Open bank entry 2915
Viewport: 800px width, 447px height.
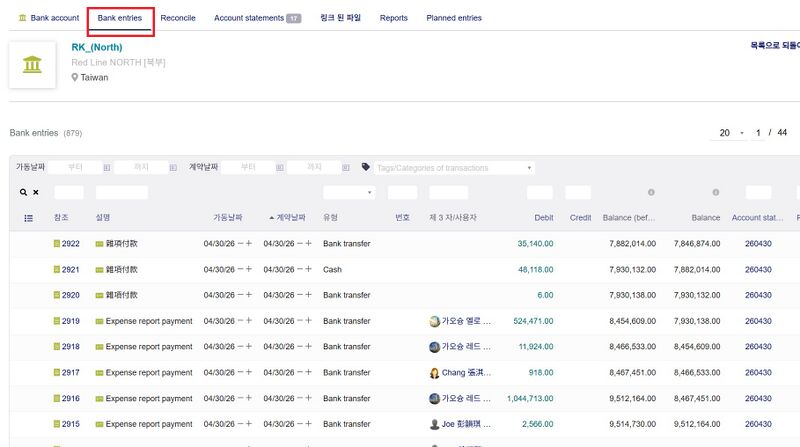pyautogui.click(x=70, y=424)
